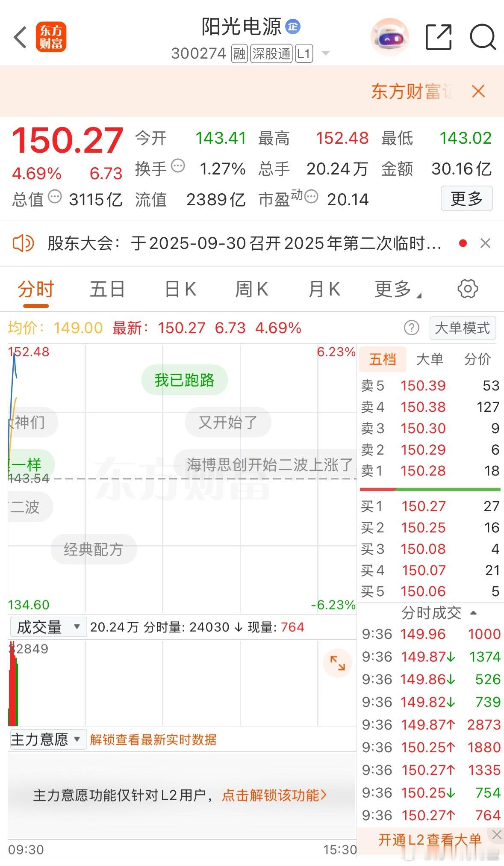Select the 卖5 150.39 row

[x=430, y=386]
